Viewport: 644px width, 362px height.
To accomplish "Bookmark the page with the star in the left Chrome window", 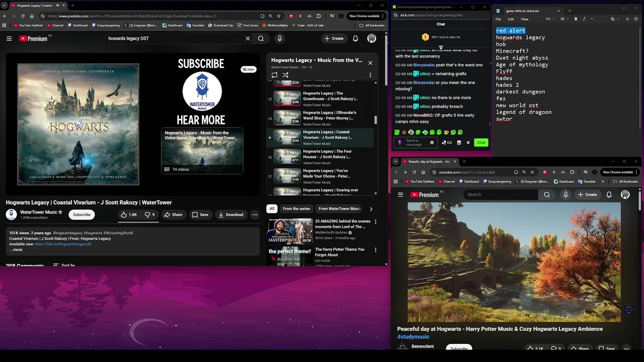I will (279, 16).
